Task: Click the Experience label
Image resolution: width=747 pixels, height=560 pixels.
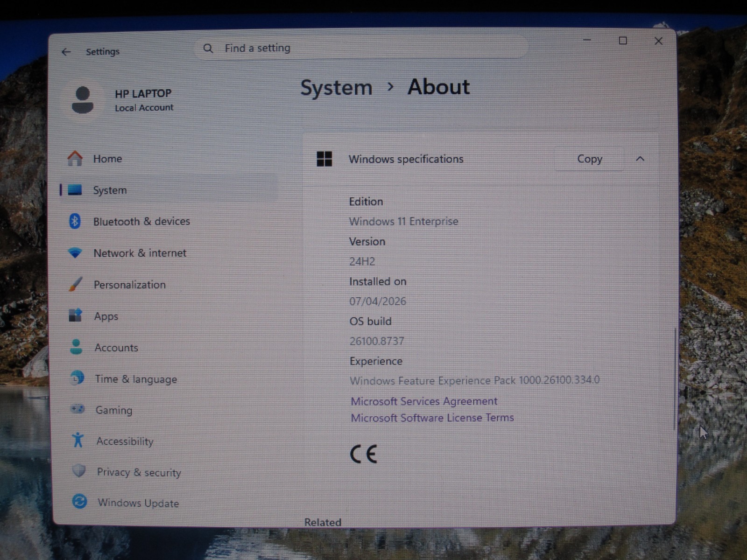Action: (376, 361)
